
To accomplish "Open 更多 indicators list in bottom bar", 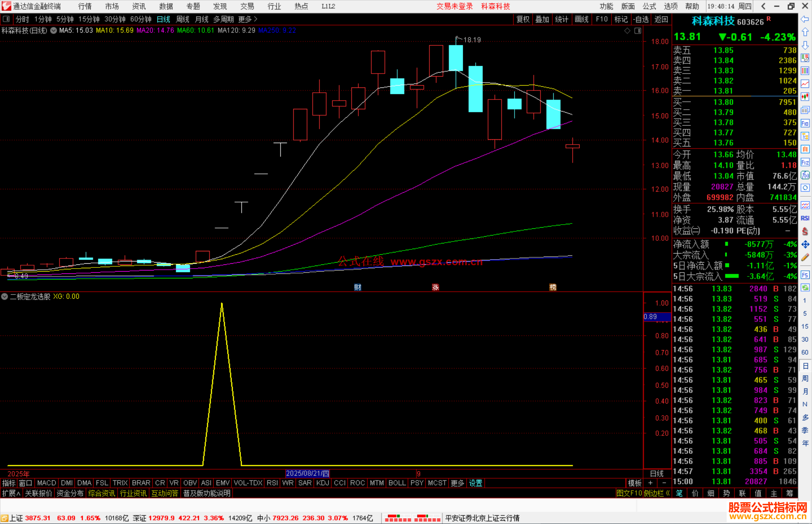I will pyautogui.click(x=458, y=483).
